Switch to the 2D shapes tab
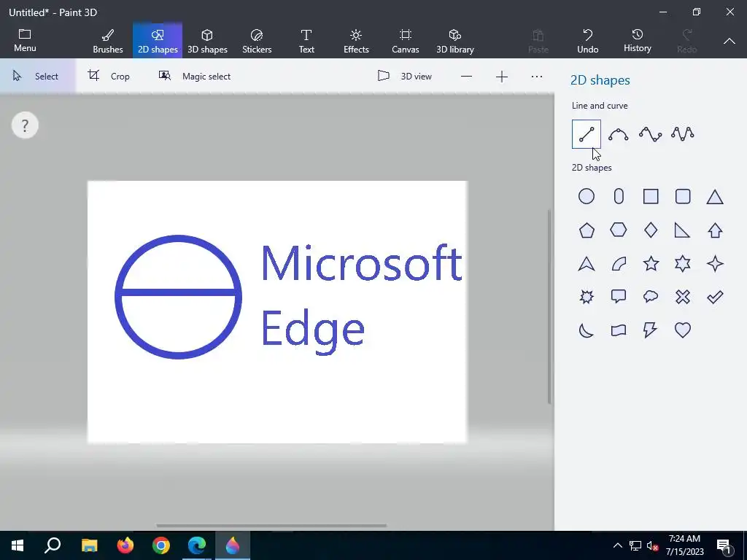This screenshot has height=560, width=747. [158, 41]
